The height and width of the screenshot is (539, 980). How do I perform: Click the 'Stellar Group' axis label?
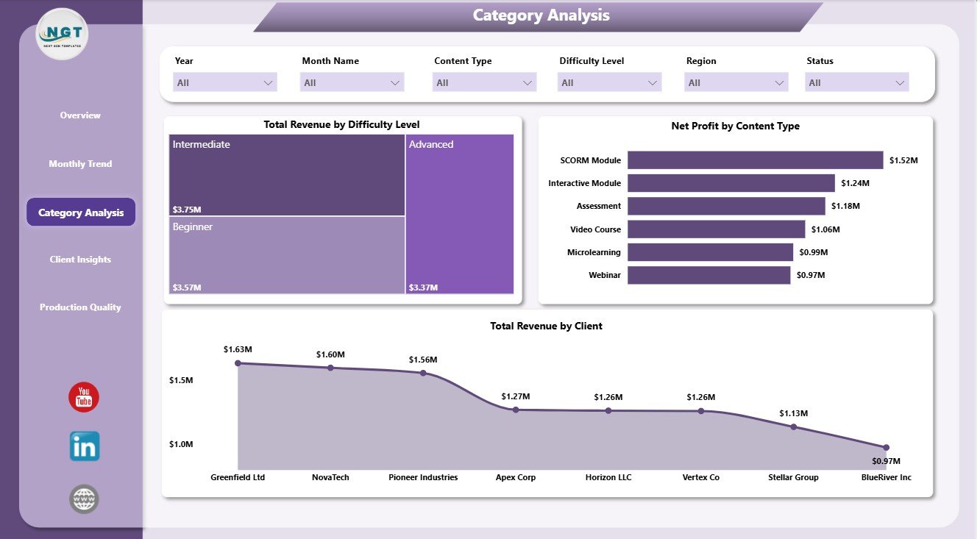[793, 477]
